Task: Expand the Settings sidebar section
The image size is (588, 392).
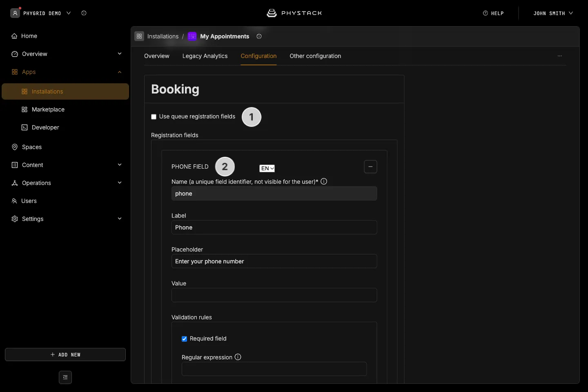Action: pos(120,219)
